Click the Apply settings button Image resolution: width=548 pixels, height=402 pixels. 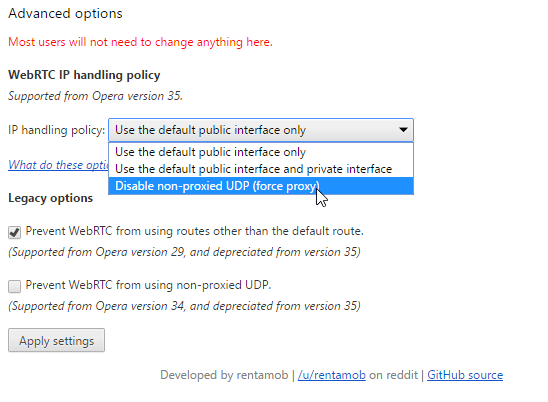tap(56, 340)
